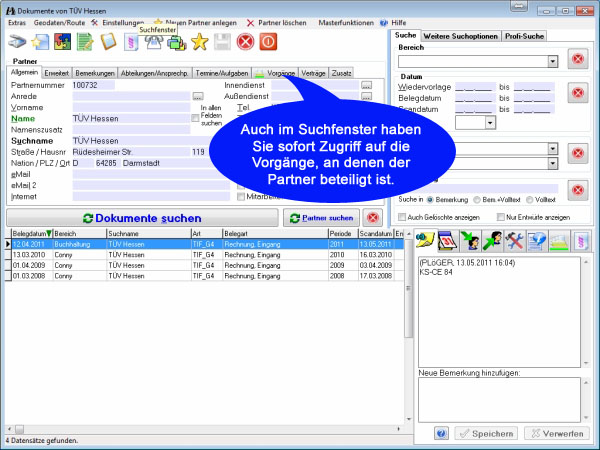Open the calendar tab icon
Screen dimensions: 600x450
pos(448,241)
